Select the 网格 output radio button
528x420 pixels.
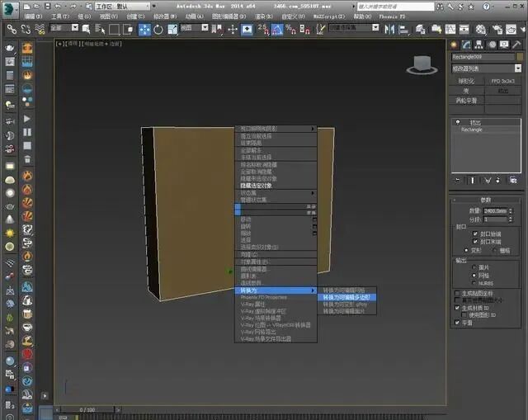click(x=474, y=275)
